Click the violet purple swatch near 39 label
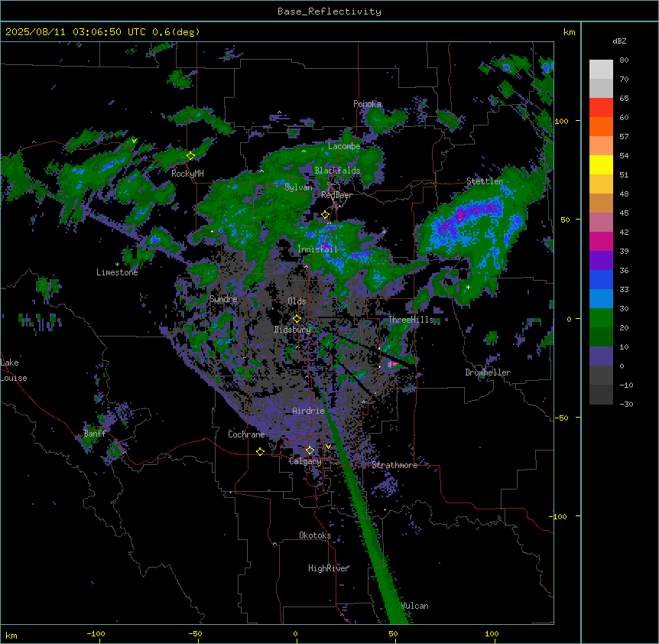 tap(601, 261)
